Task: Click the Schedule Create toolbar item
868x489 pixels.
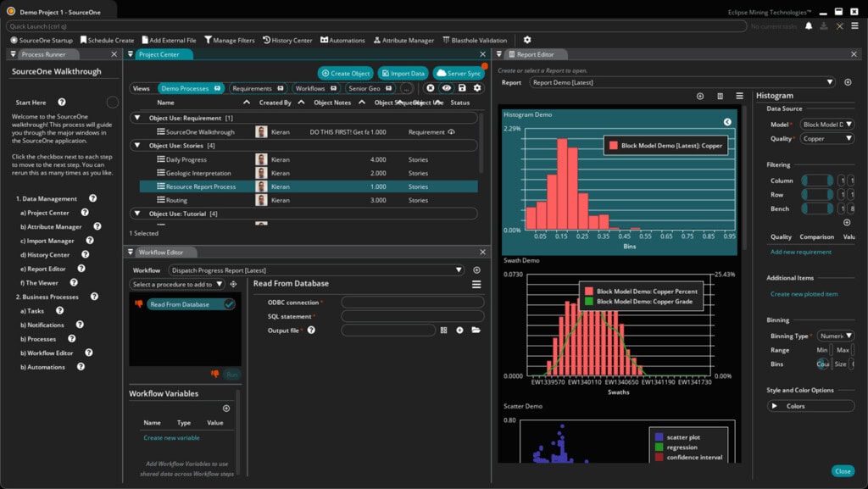Action: coord(108,40)
